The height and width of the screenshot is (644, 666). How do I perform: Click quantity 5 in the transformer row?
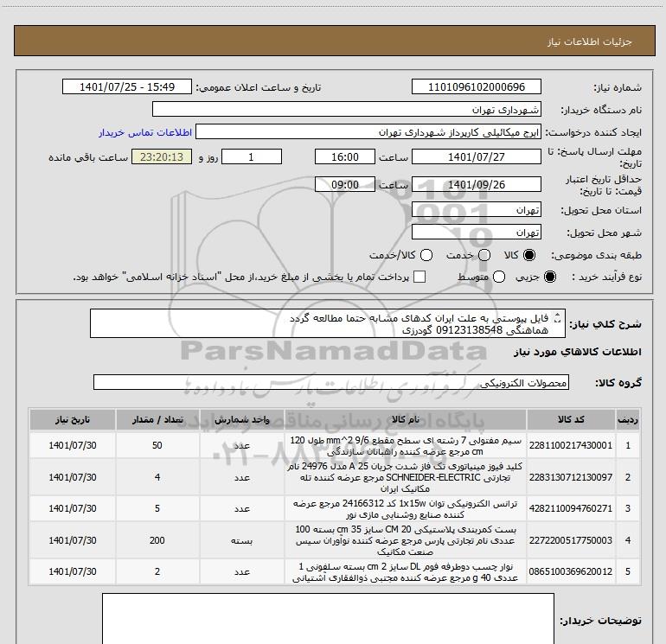(157, 508)
